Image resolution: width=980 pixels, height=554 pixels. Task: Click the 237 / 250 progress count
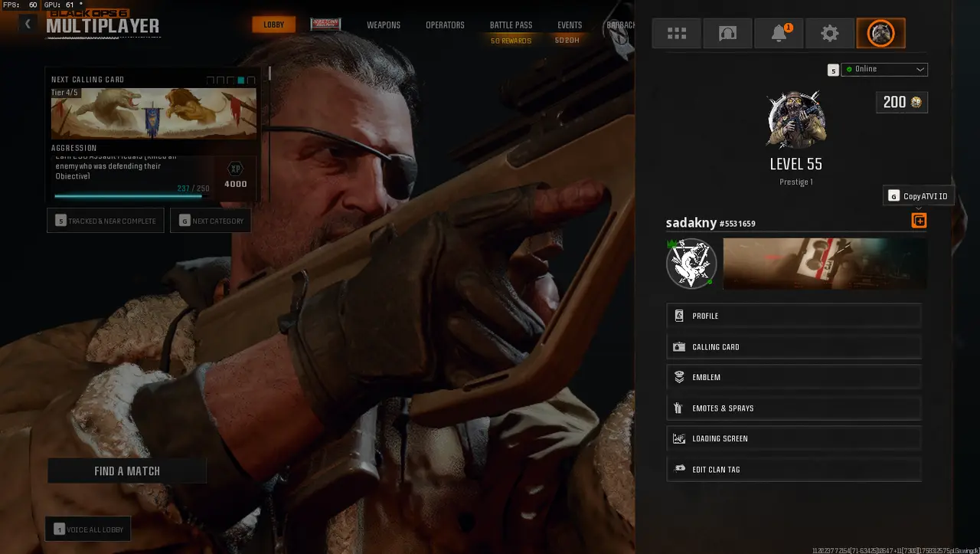193,188
